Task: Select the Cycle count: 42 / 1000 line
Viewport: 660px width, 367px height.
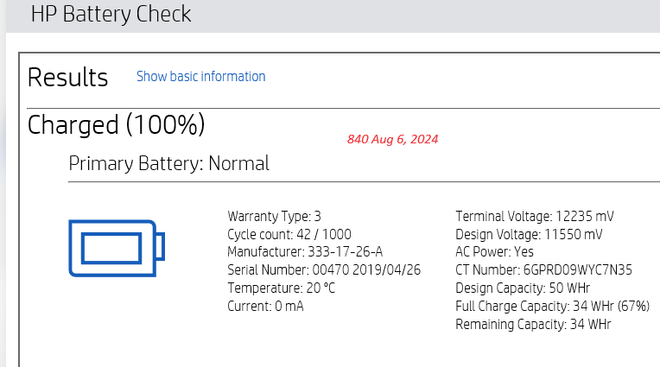Action: [289, 234]
